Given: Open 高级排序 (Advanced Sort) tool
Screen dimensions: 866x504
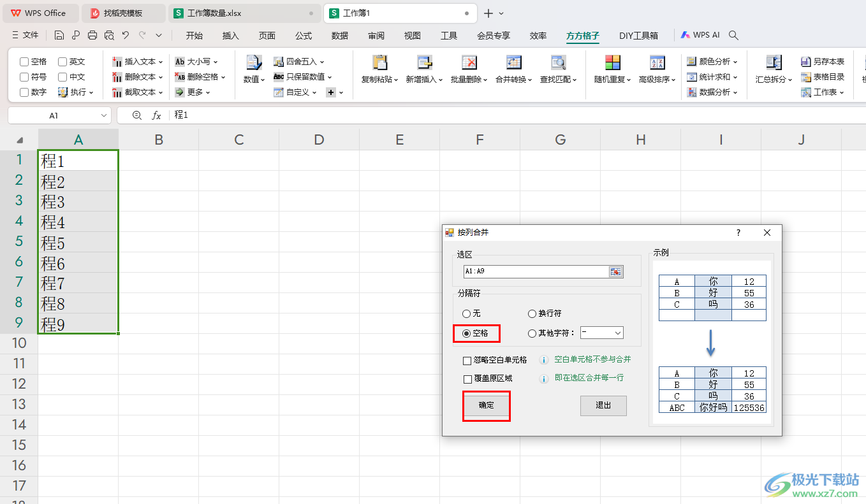Looking at the screenshot, I should click(x=657, y=62).
